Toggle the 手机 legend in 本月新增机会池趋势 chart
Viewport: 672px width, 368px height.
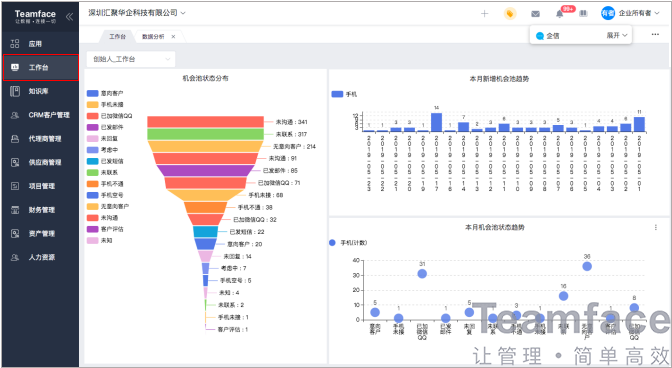344,94
